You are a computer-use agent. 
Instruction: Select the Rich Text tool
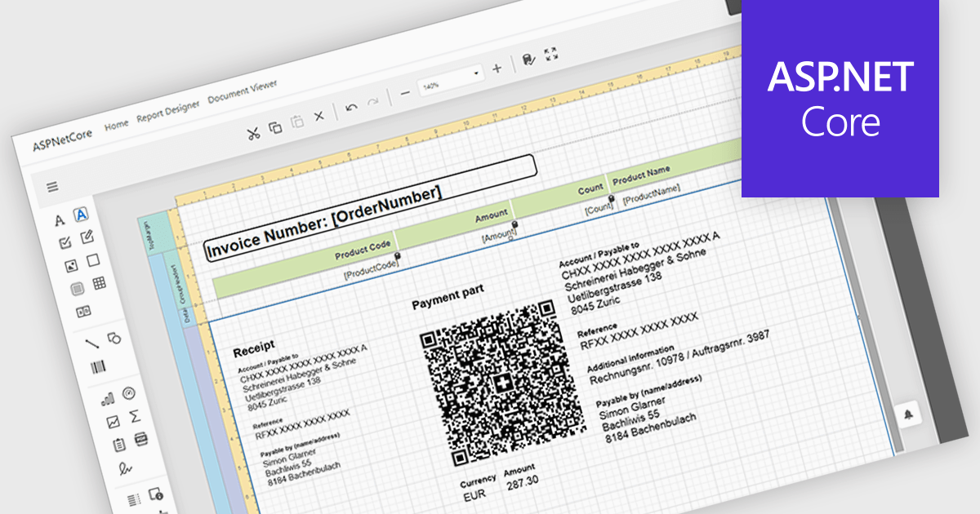[x=87, y=235]
